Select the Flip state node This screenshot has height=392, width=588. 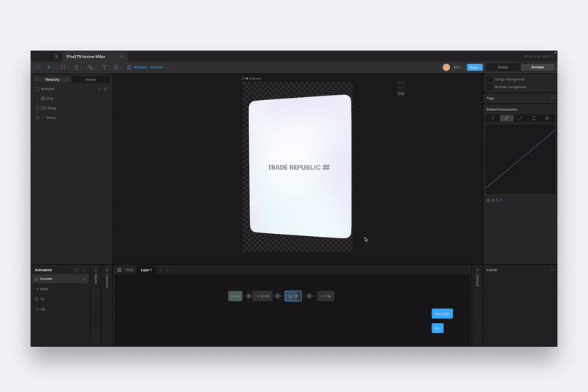coord(326,296)
